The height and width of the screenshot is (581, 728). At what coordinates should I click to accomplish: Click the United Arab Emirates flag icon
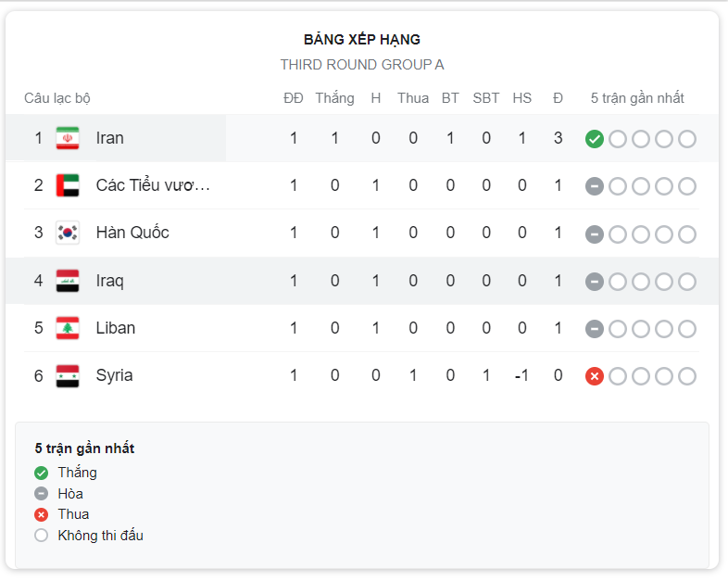click(68, 185)
